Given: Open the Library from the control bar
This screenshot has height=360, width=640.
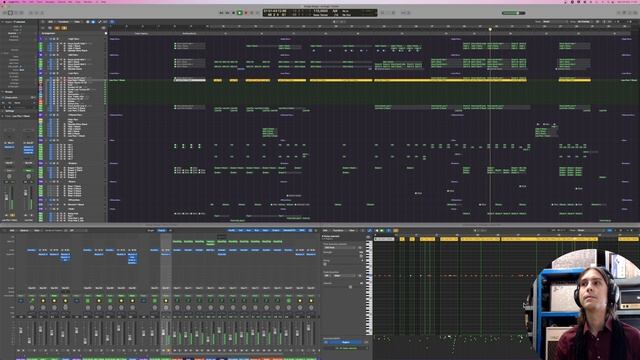Looking at the screenshot, I should tap(4, 13).
